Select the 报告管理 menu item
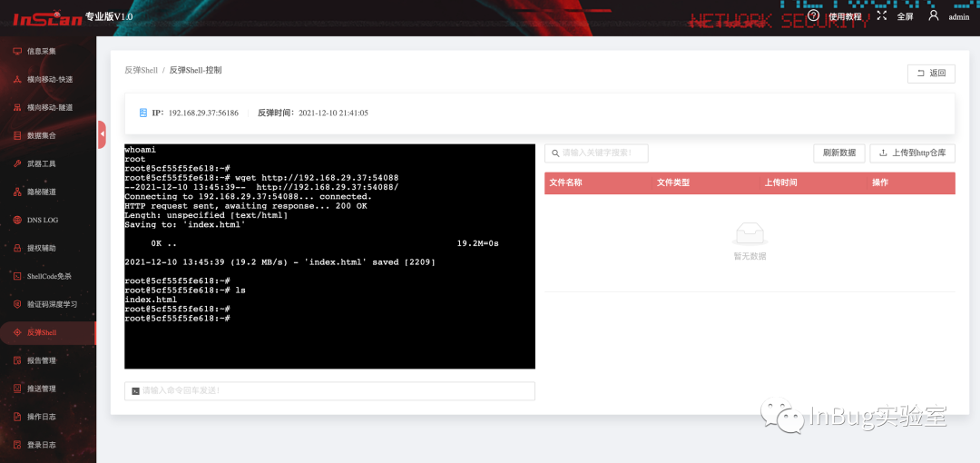 coord(47,360)
